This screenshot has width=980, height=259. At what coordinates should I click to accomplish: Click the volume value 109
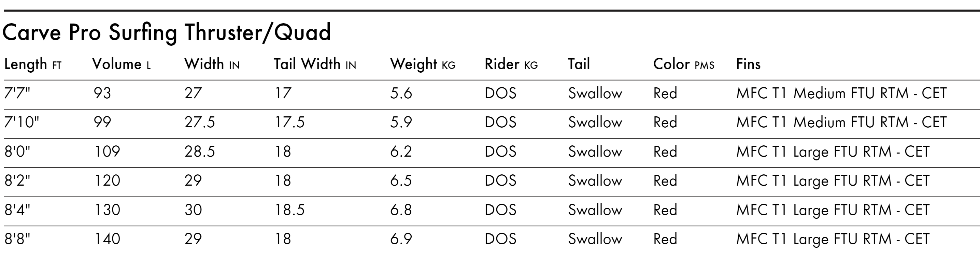pyautogui.click(x=107, y=152)
